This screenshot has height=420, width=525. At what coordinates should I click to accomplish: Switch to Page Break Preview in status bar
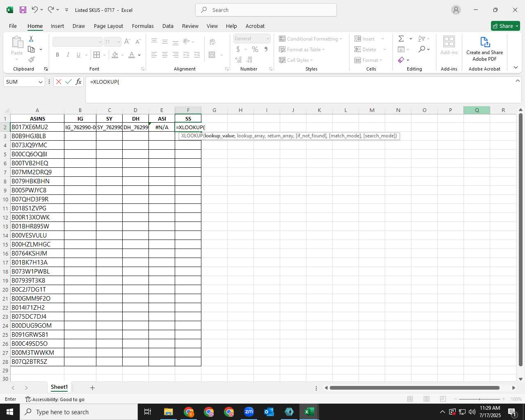point(443,399)
